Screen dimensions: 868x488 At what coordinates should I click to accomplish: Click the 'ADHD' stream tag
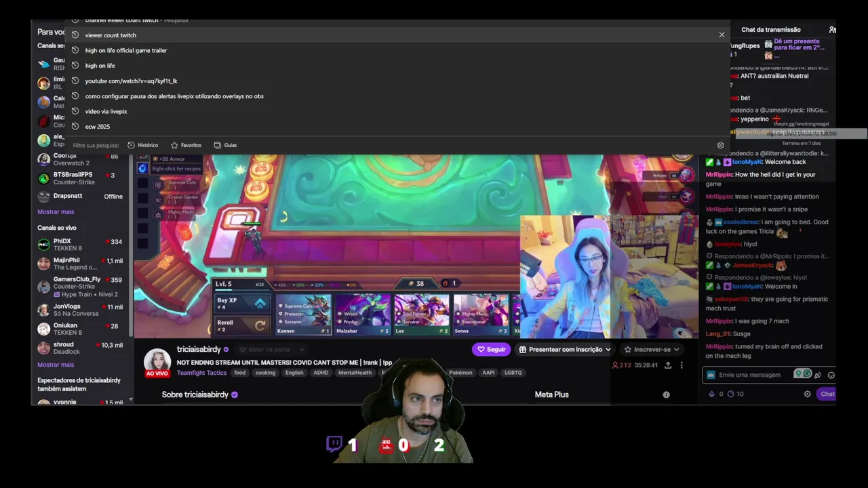point(321,373)
